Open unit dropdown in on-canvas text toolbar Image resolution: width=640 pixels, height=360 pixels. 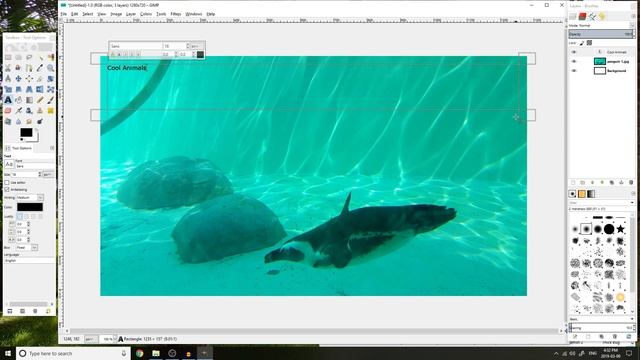point(196,46)
